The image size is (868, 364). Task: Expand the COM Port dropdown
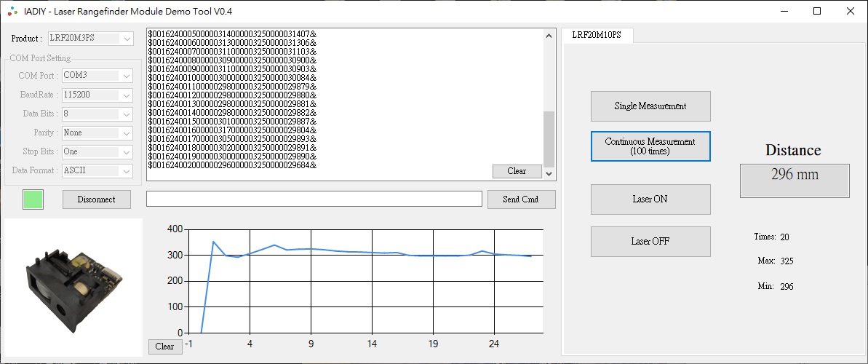pos(97,76)
